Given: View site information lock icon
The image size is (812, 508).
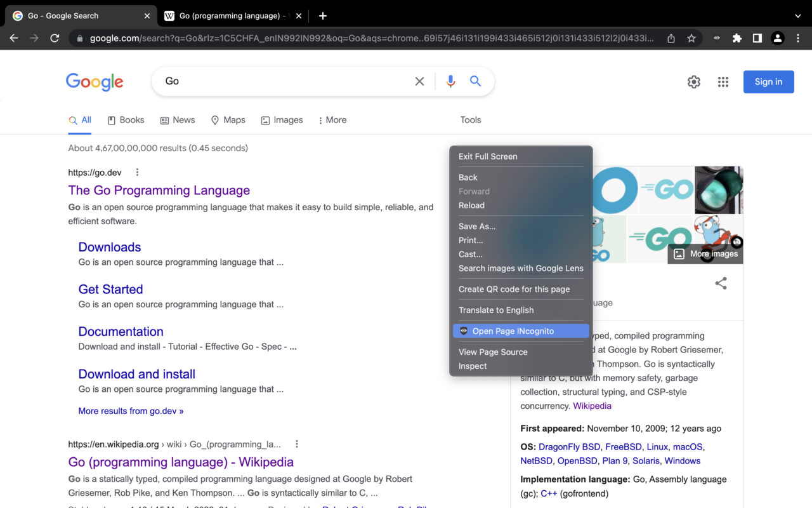Looking at the screenshot, I should (x=80, y=39).
